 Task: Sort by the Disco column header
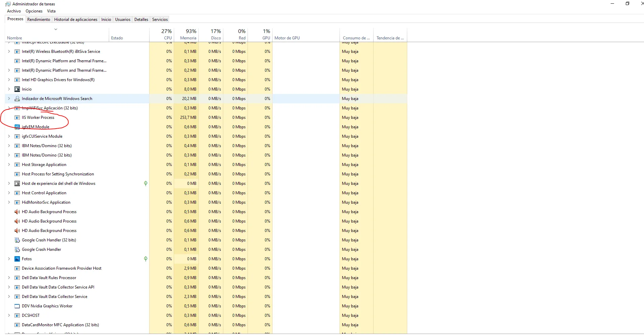tap(211, 34)
